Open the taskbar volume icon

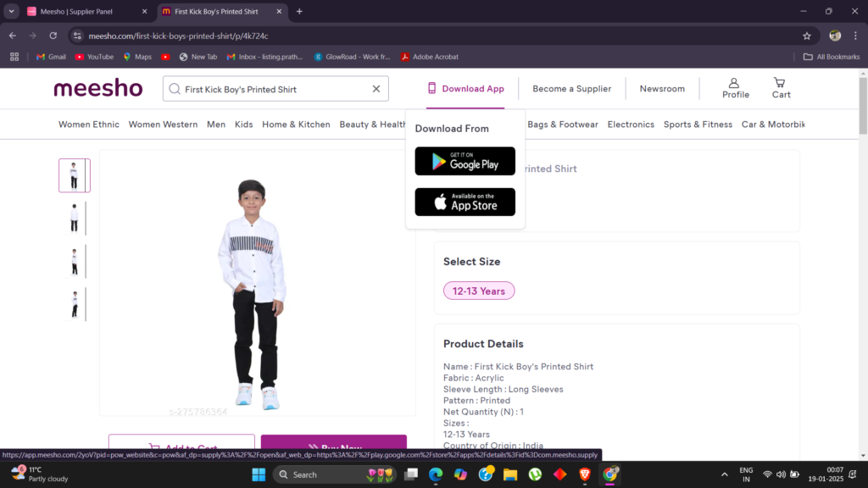pyautogui.click(x=781, y=474)
